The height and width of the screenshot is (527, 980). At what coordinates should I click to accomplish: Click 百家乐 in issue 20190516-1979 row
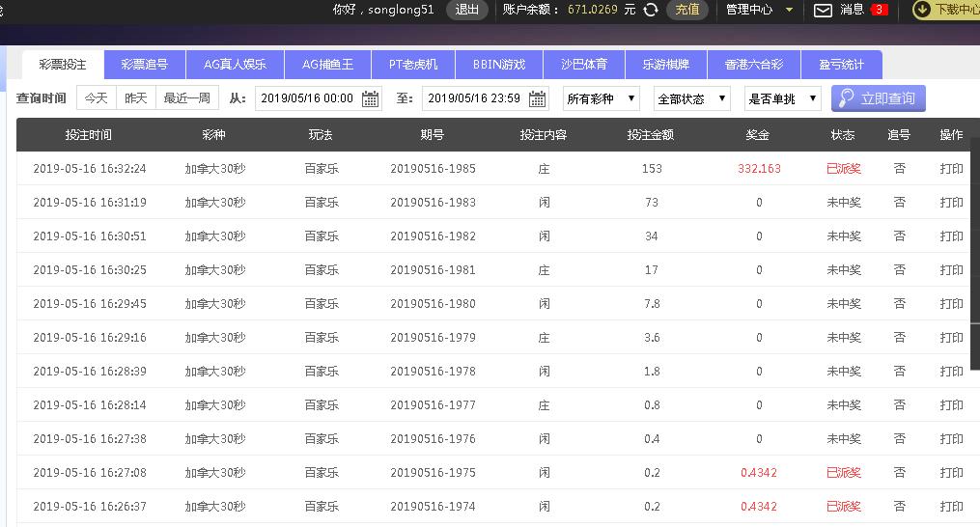(322, 338)
